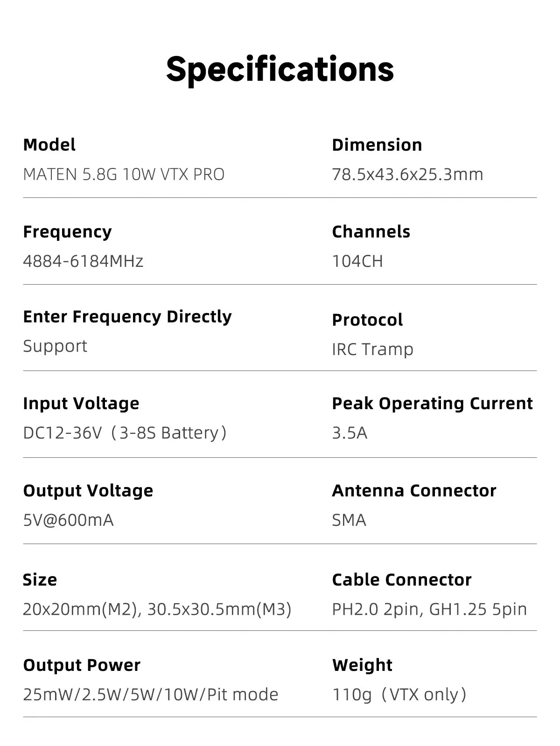Viewport: 560px width, 746px height.
Task: Click the Model label
Action: [49, 145]
